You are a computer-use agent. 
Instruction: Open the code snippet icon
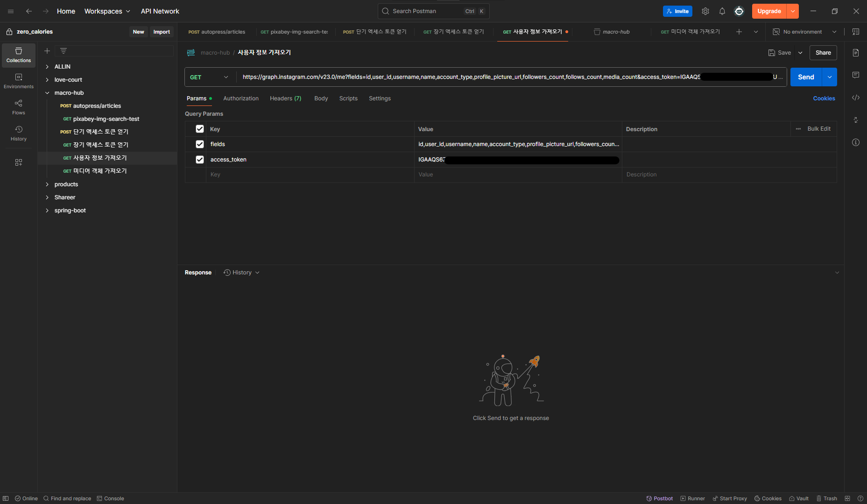pyautogui.click(x=856, y=98)
